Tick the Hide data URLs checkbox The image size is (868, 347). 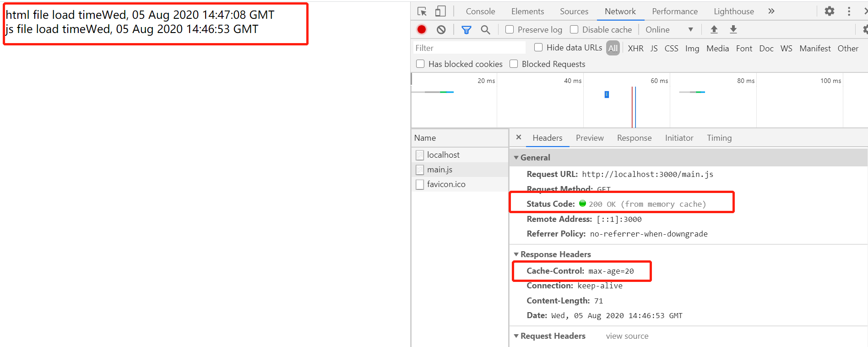point(538,48)
